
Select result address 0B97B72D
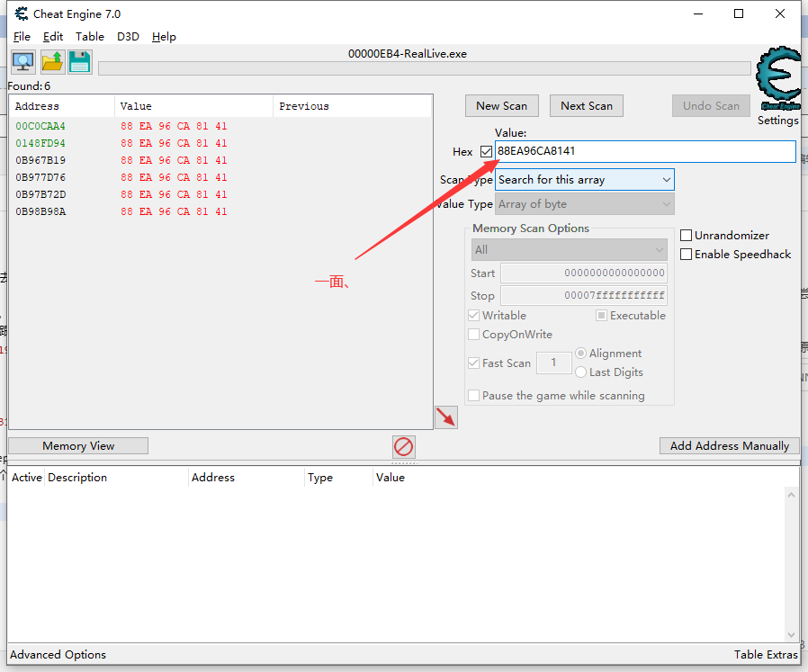[40, 194]
